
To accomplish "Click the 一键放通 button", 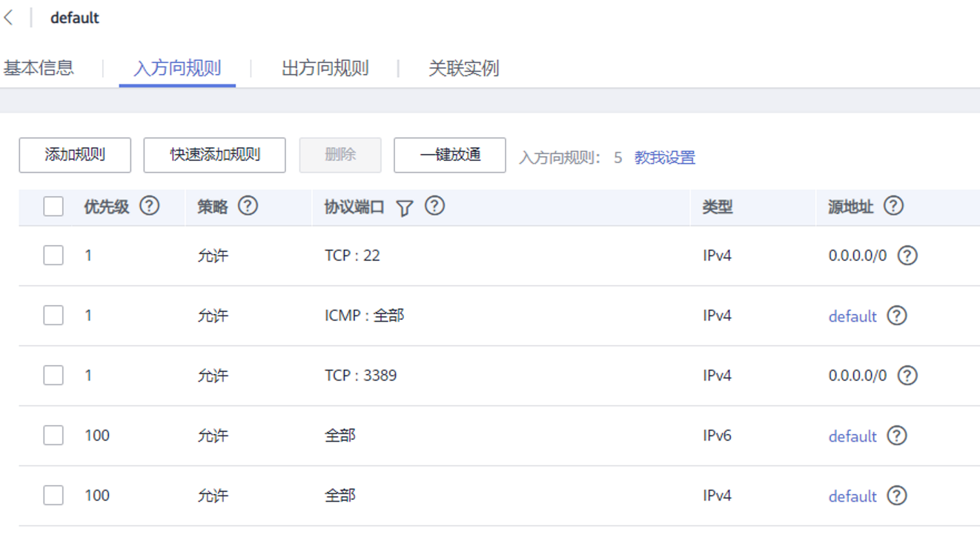I will click(450, 155).
